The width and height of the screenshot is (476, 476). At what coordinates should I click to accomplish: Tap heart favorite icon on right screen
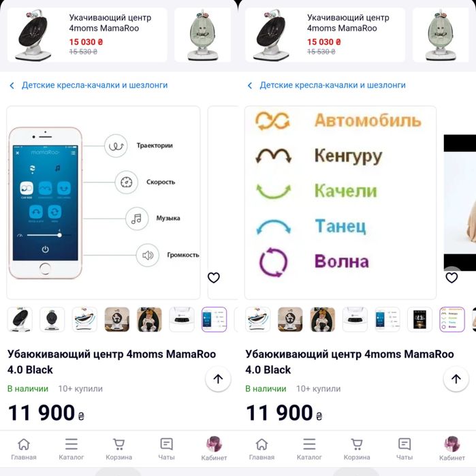[x=451, y=277]
